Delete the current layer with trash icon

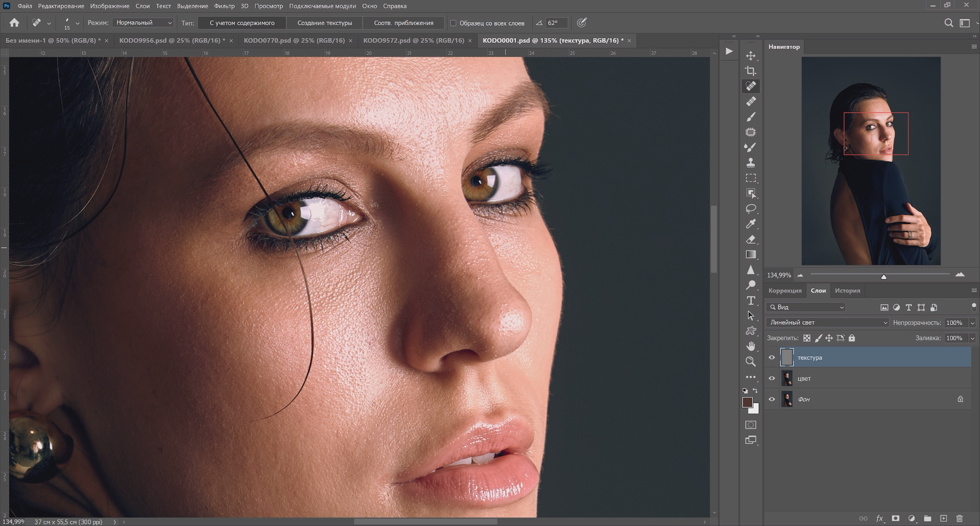point(959,518)
